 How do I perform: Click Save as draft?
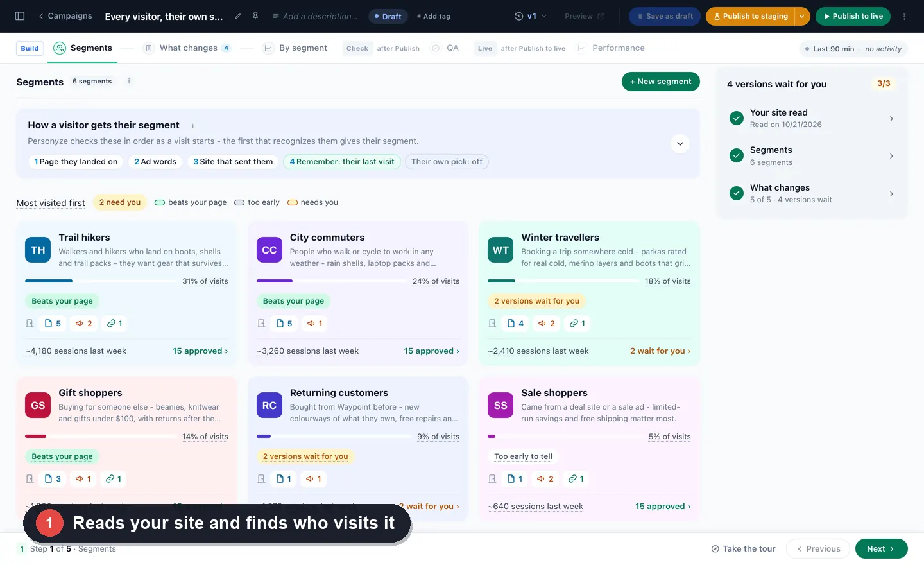665,16
